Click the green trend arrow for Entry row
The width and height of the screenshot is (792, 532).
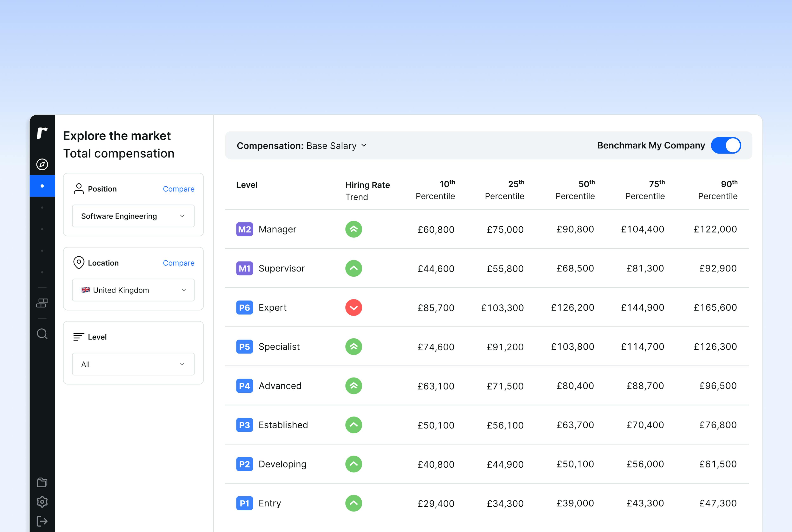[x=353, y=503]
